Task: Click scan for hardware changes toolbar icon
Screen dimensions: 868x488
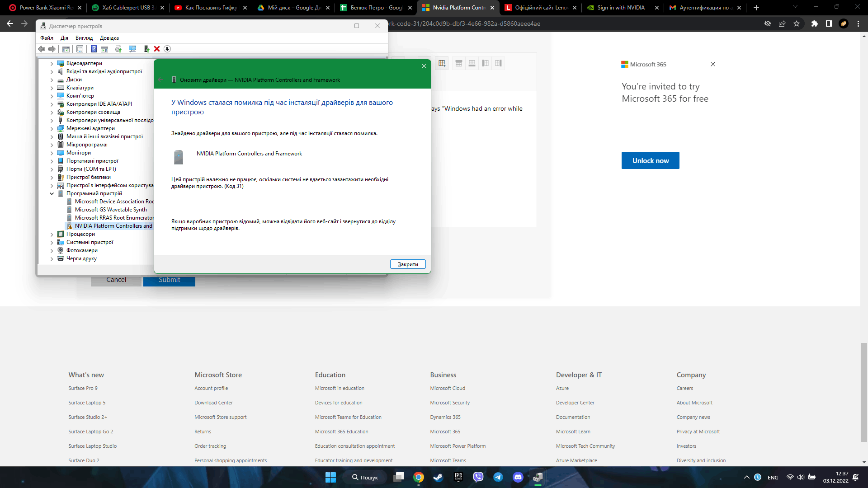Action: coord(132,49)
